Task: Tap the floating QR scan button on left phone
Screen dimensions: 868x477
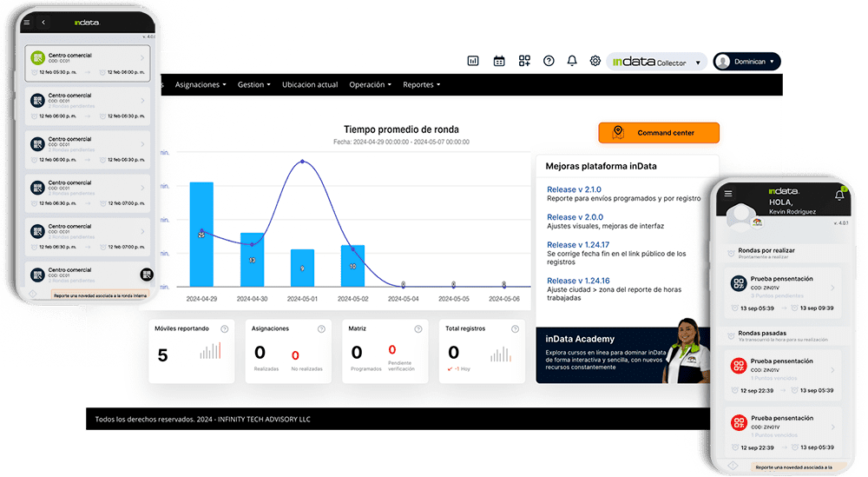Action: (x=146, y=275)
